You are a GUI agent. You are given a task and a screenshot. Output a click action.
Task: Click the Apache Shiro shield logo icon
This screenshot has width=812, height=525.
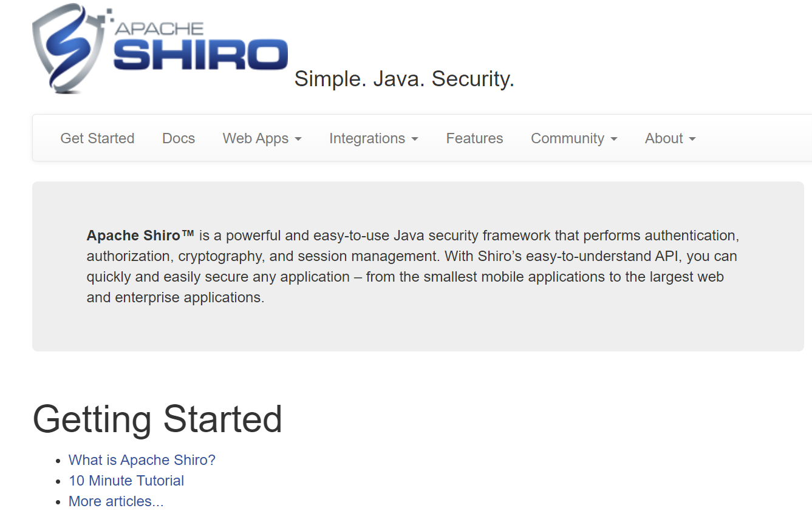pos(67,47)
